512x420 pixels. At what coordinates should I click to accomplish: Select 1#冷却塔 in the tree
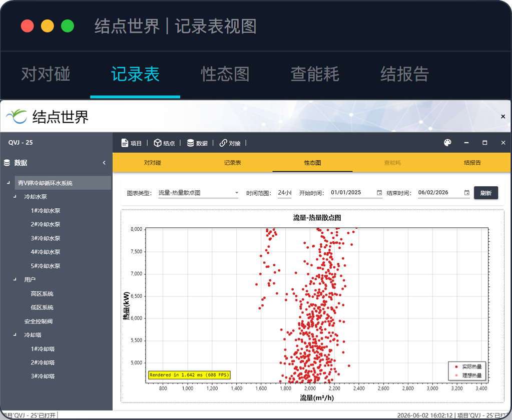pyautogui.click(x=43, y=349)
